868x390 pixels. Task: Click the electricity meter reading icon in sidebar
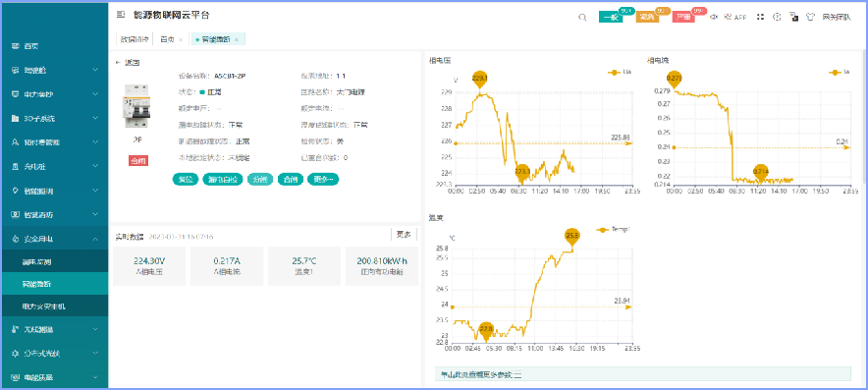point(16,94)
